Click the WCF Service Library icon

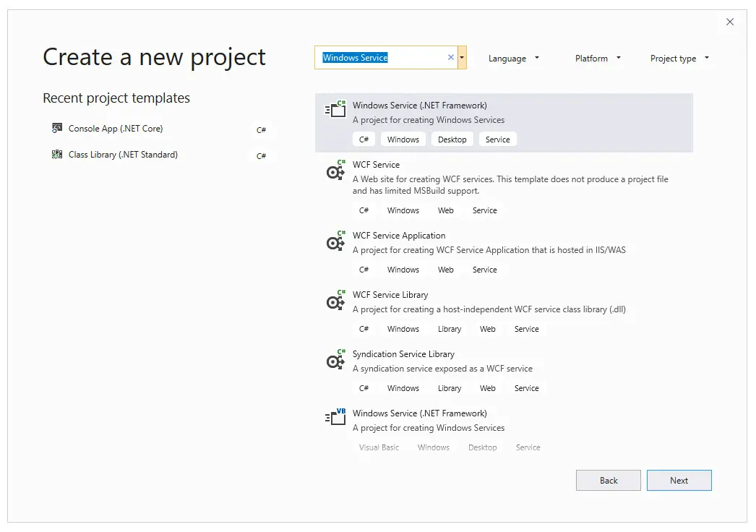335,300
